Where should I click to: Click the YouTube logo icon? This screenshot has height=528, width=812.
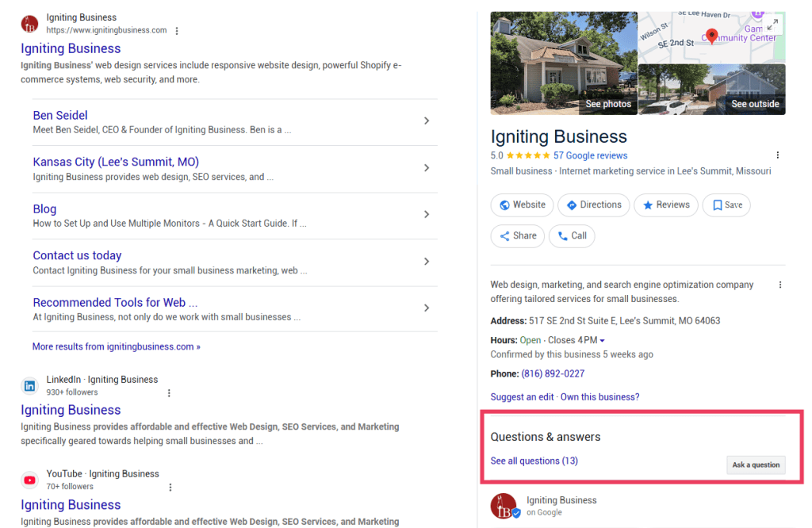tap(29, 480)
